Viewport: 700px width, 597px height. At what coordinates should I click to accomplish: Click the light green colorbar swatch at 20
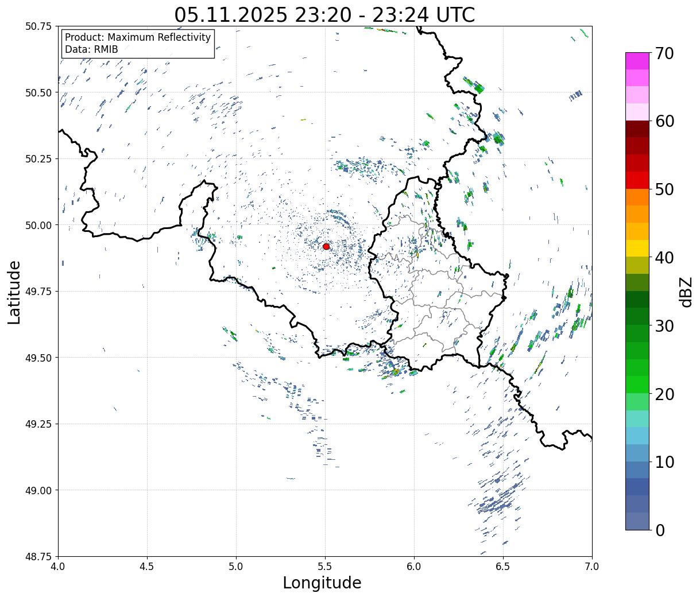637,402
